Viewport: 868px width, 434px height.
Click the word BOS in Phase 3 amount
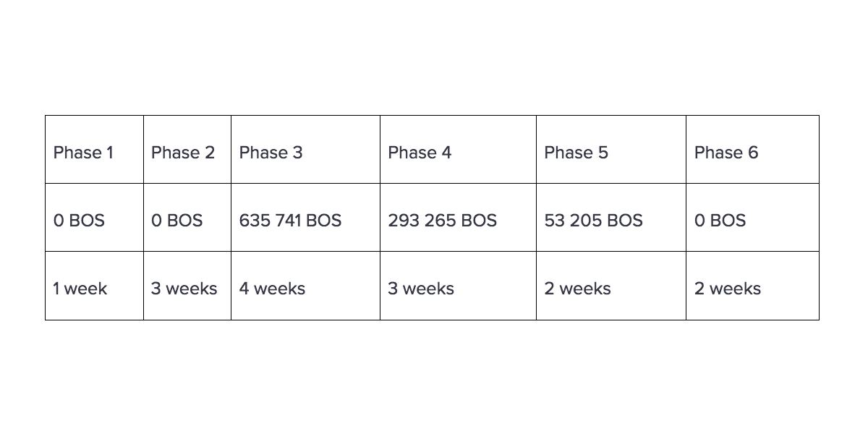(x=323, y=221)
